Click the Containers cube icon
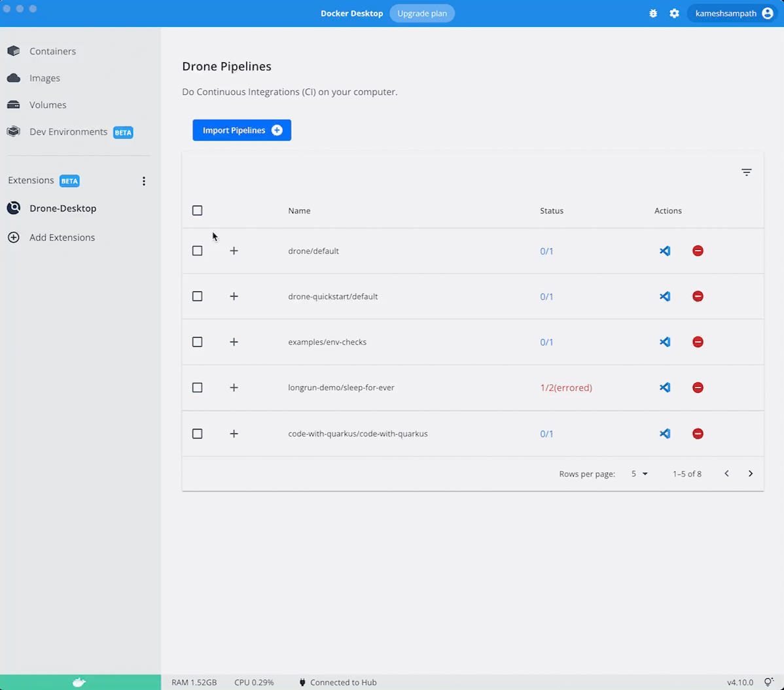Screen dimensions: 784x690 14,51
